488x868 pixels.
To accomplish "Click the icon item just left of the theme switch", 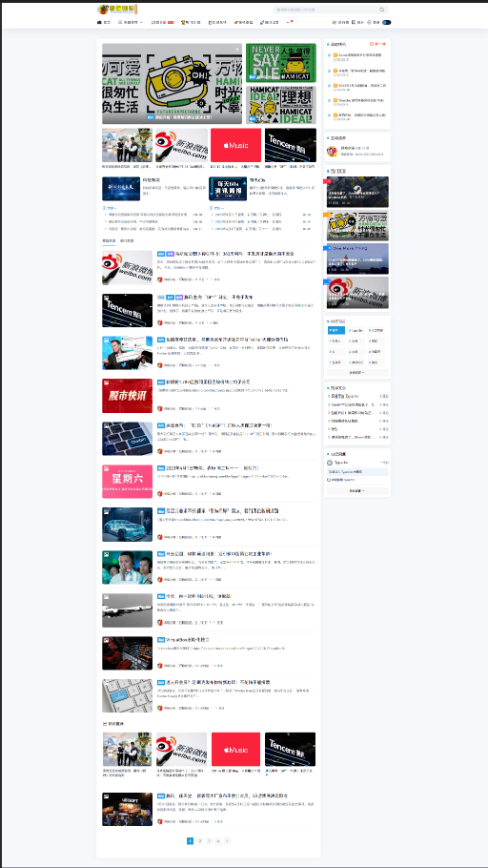I will click(x=373, y=22).
